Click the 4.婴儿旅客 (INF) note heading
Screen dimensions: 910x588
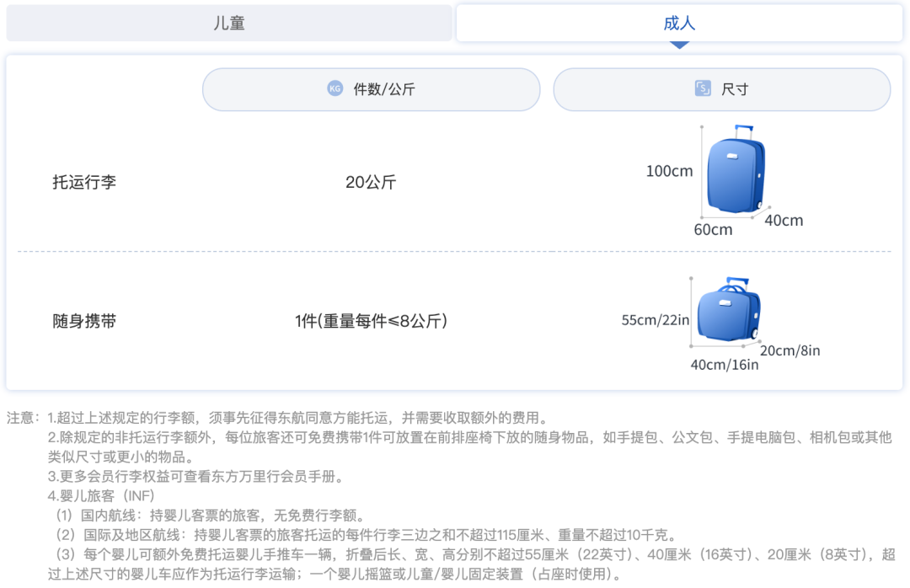(x=101, y=495)
